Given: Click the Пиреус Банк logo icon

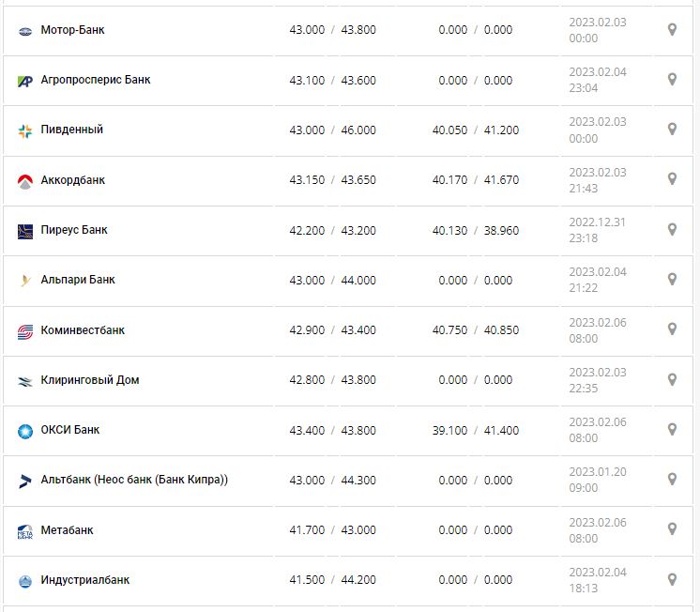Looking at the screenshot, I should [25, 230].
